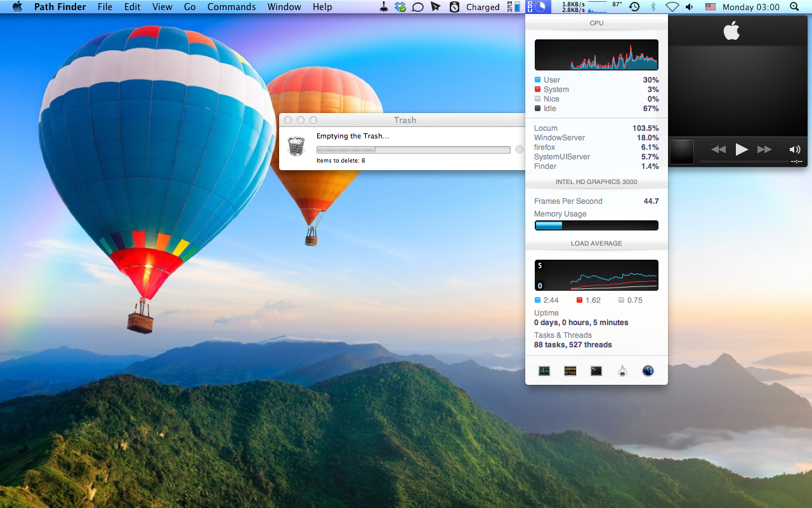The width and height of the screenshot is (812, 508).
Task: Open the Window menu
Action: tap(284, 7)
